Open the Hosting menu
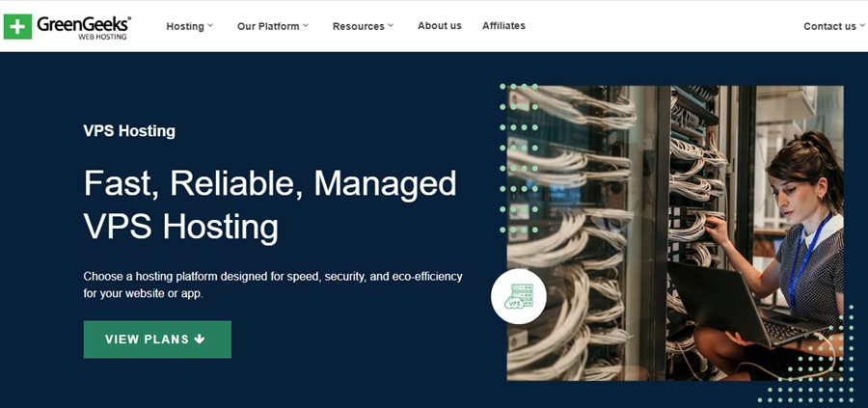This screenshot has height=408, width=868. 185,26
